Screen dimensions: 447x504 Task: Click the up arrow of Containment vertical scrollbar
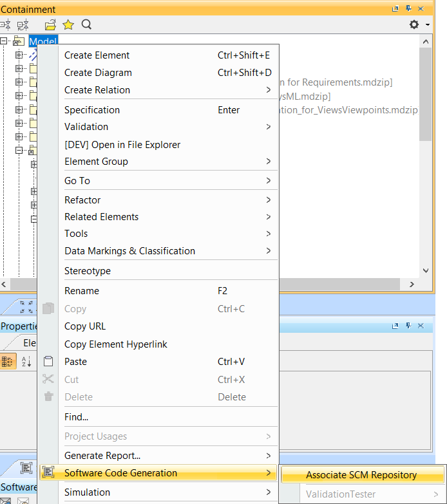coord(426,41)
